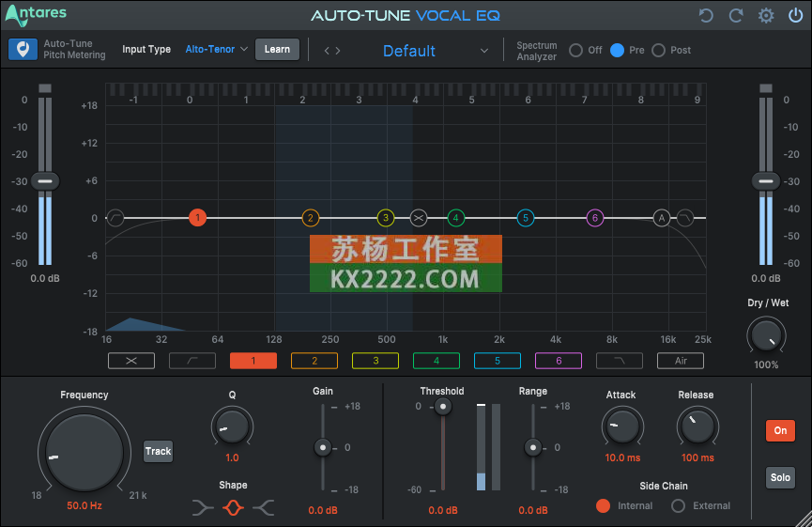Click the Dry / Wet 100% value
The width and height of the screenshot is (812, 527).
(x=766, y=364)
